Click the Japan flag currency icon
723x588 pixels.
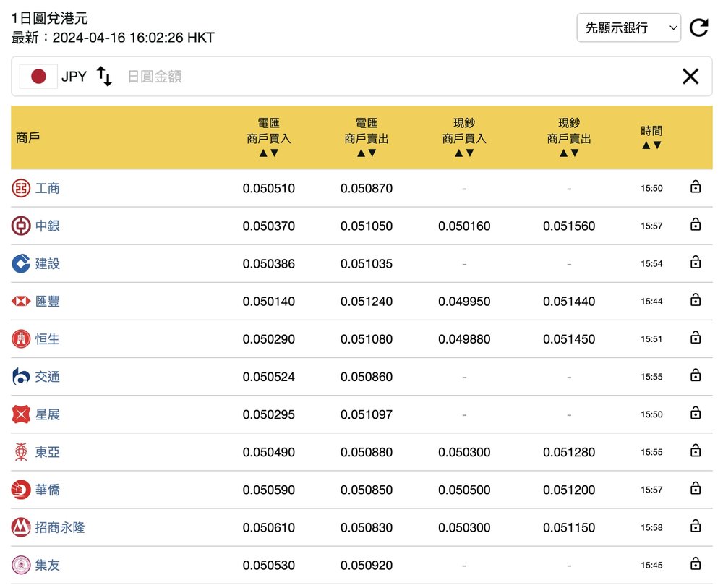[x=38, y=76]
